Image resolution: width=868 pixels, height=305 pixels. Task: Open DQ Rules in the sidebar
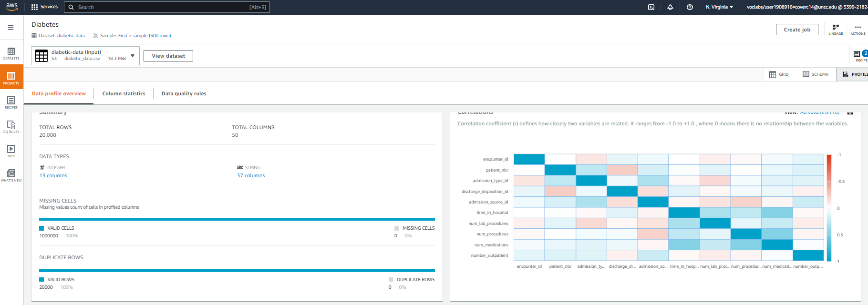pos(11,127)
